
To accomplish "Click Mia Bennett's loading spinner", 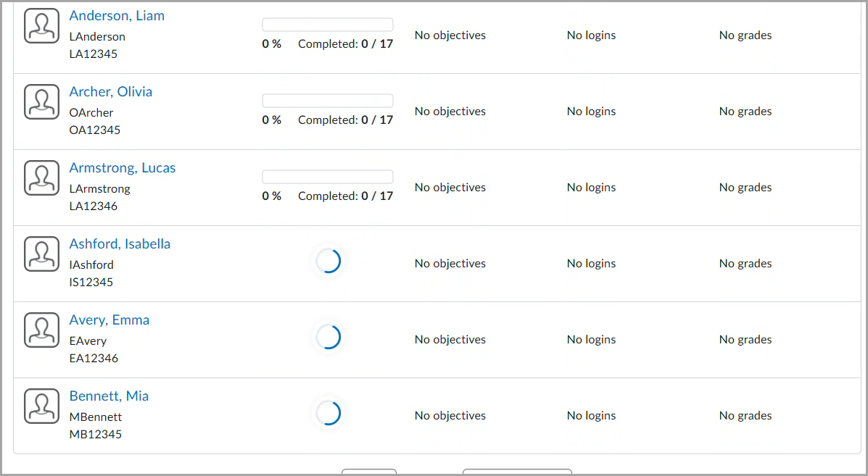I will pyautogui.click(x=328, y=413).
